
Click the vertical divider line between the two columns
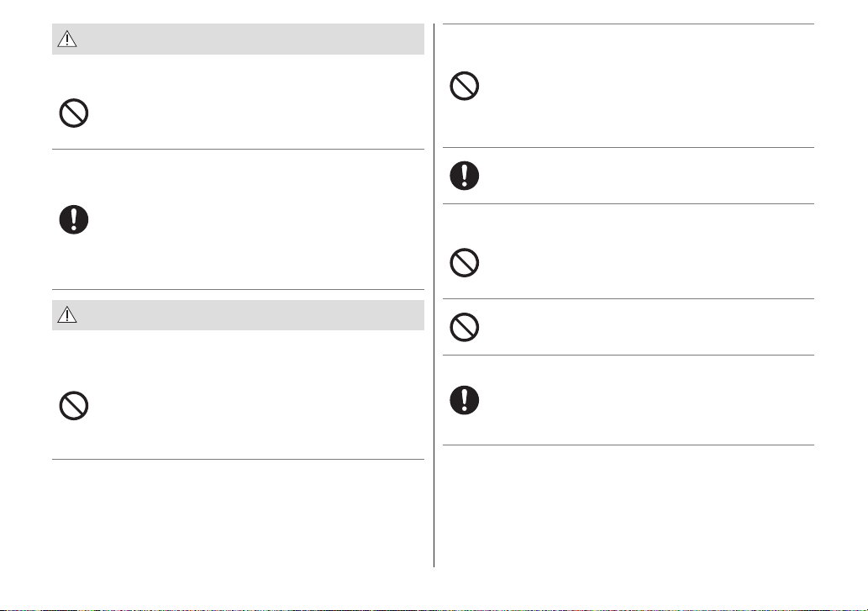click(434, 295)
